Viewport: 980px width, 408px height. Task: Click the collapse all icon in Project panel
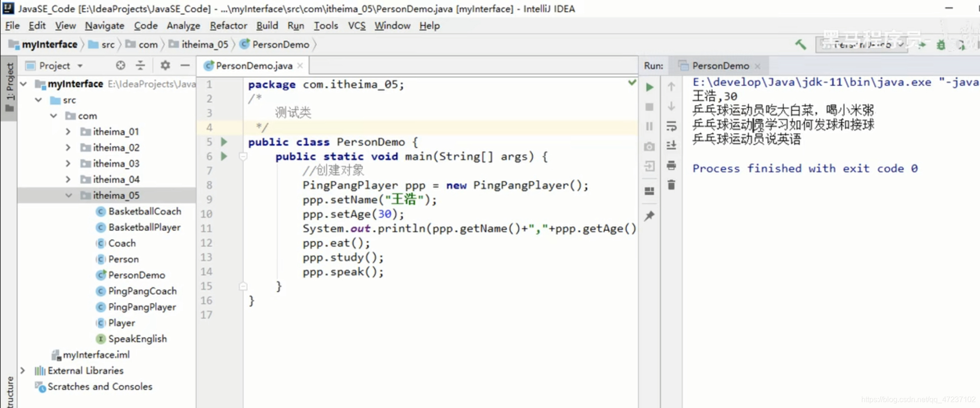140,65
